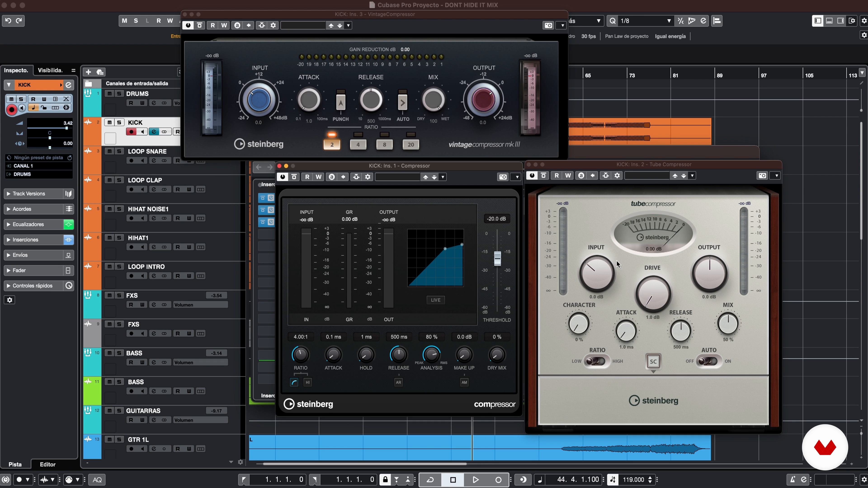Switch to the Inspector tab
Screen dimensions: 868x488
(16, 70)
